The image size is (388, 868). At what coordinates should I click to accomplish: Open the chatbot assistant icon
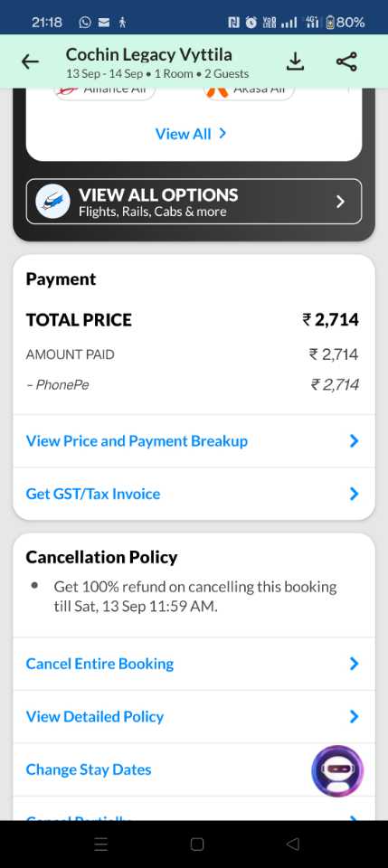[x=337, y=771]
